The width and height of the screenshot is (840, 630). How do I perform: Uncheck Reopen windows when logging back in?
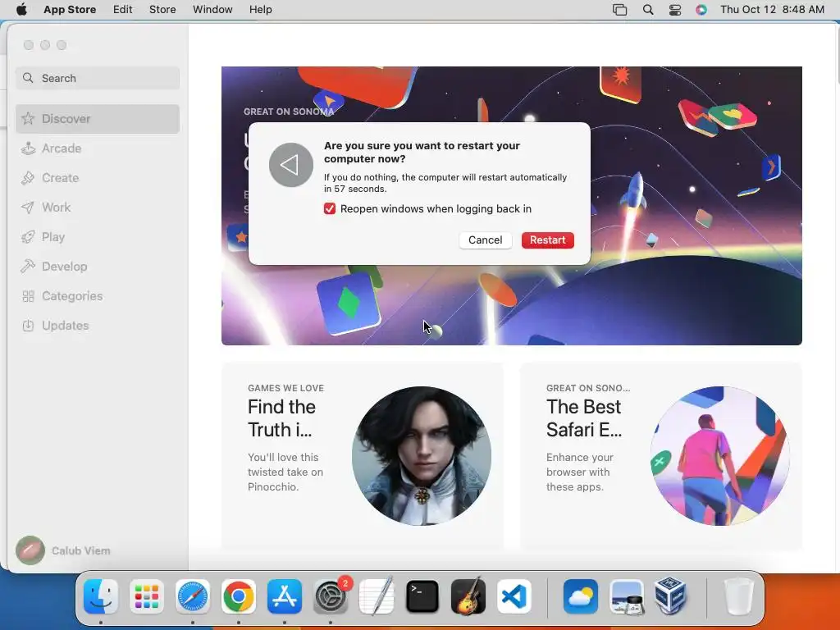[x=330, y=209]
